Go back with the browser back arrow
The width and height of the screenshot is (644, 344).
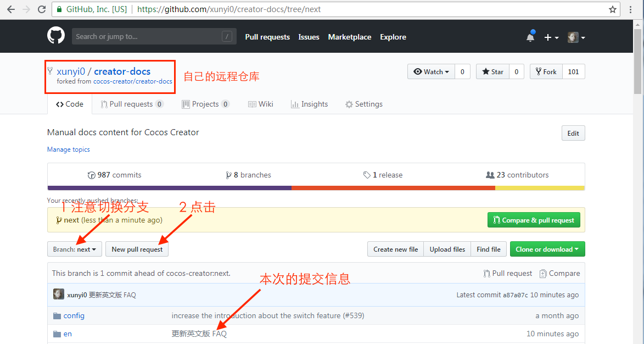click(x=10, y=9)
